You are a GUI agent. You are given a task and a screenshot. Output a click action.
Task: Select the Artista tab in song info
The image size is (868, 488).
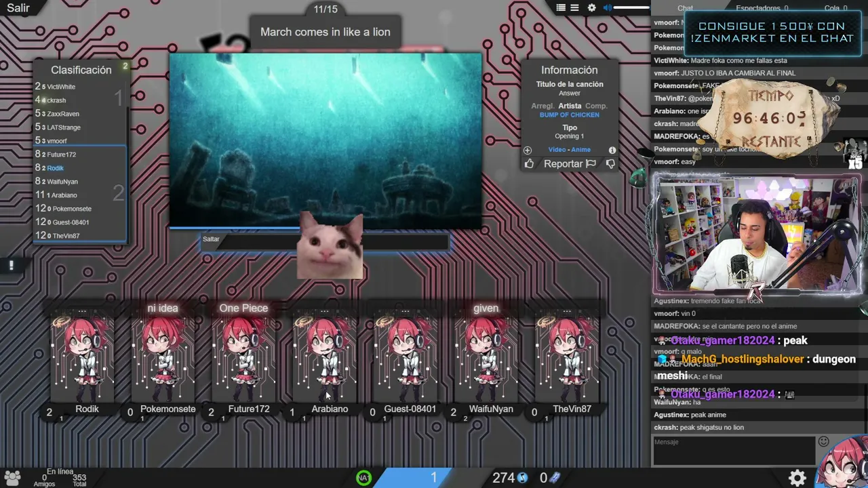[x=570, y=106]
